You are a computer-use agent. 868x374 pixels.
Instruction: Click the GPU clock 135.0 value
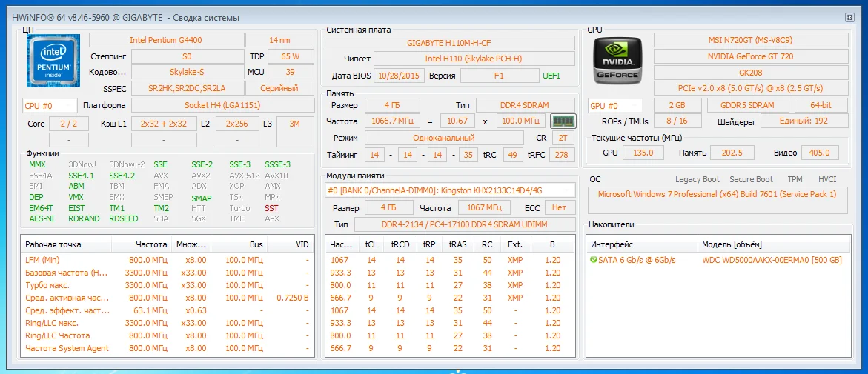pyautogui.click(x=643, y=153)
